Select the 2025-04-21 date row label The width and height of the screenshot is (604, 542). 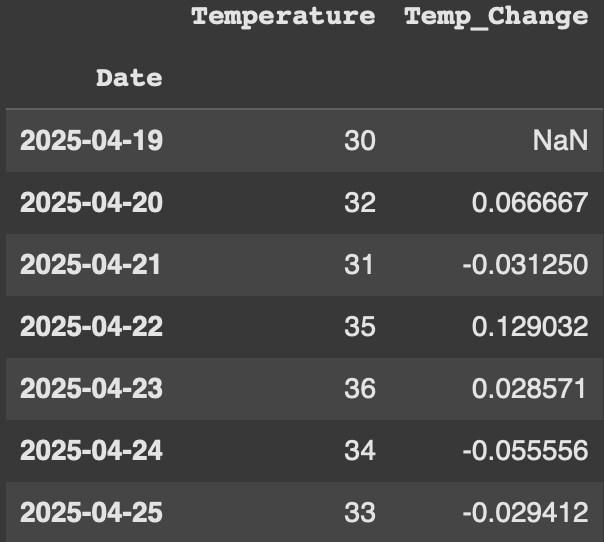click(91, 264)
